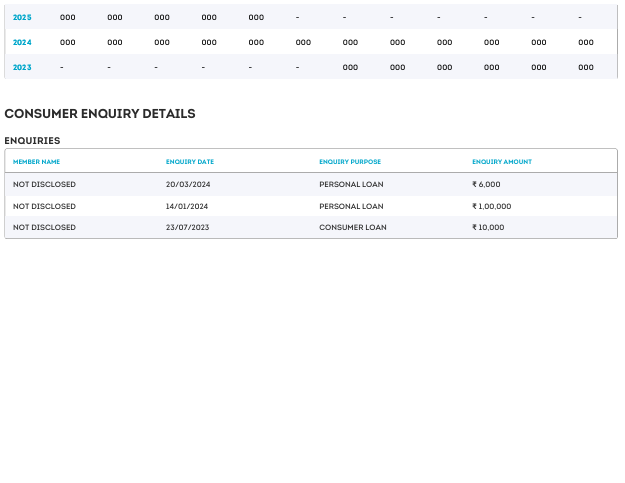This screenshot has height=483, width=625.
Task: Click the ₹ 1,00,000 enquiry amount
Action: (492, 206)
